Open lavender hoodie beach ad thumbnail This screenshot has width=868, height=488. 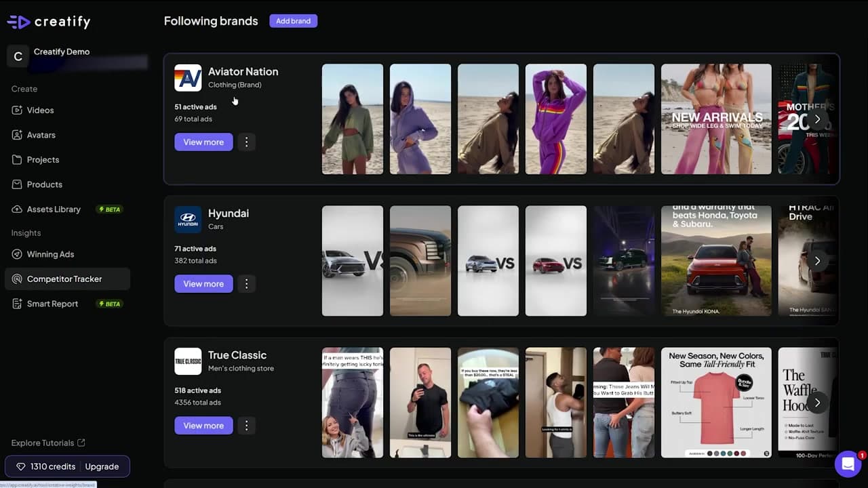420,119
